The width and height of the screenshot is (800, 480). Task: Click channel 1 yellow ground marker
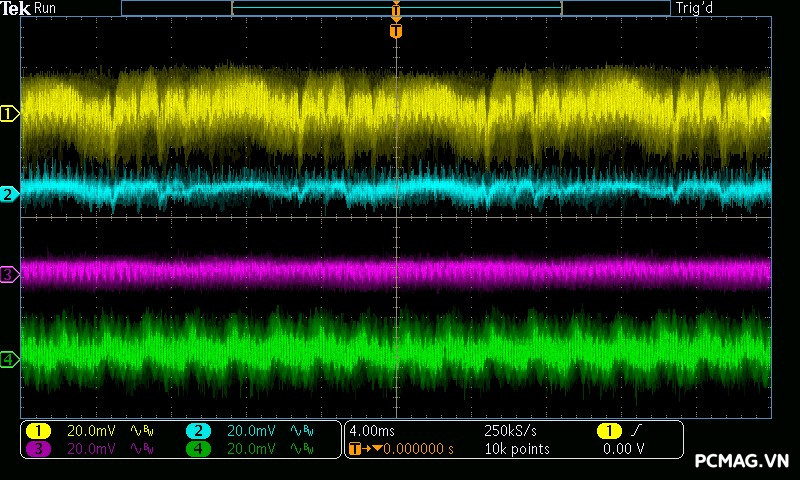click(9, 114)
